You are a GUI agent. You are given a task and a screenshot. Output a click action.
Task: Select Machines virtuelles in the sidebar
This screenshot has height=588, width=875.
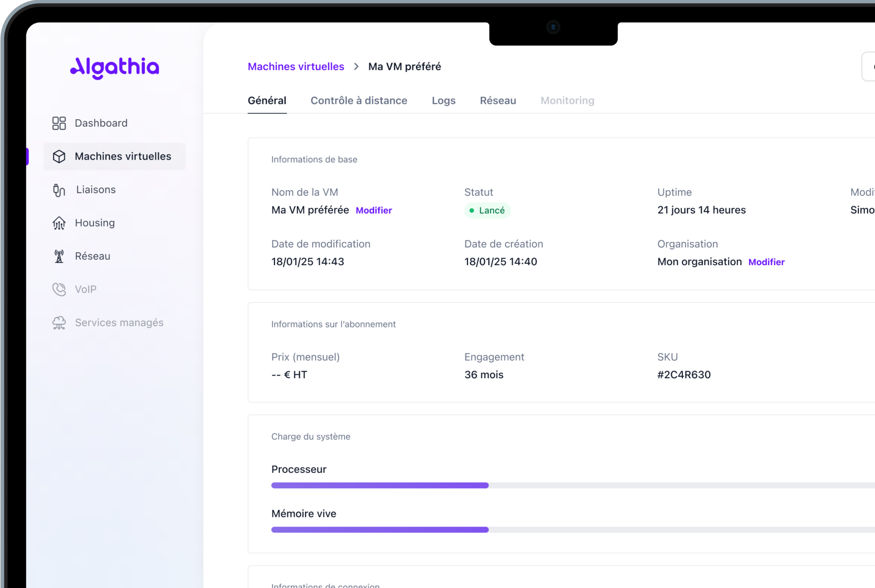[114, 156]
